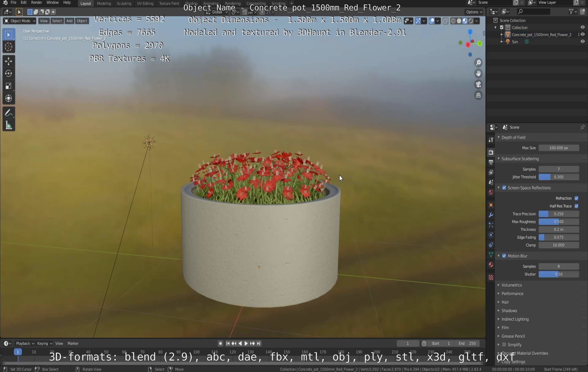The image size is (588, 372).
Task: Open the Playback dropdown in timeline
Action: click(25, 343)
